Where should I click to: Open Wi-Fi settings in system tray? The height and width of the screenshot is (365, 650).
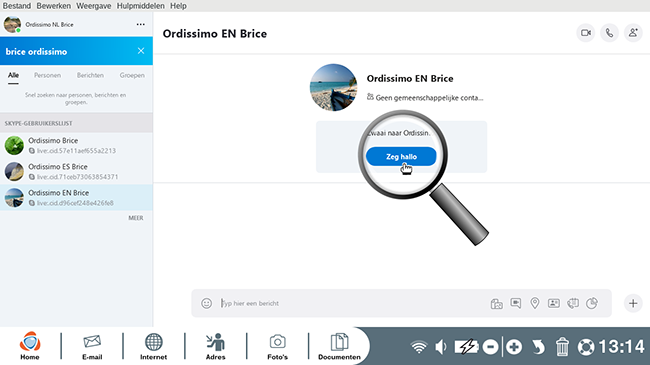coord(419,347)
